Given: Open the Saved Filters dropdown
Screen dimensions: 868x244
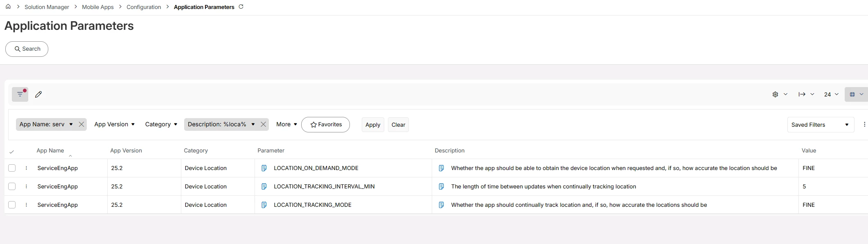Looking at the screenshot, I should click(820, 125).
